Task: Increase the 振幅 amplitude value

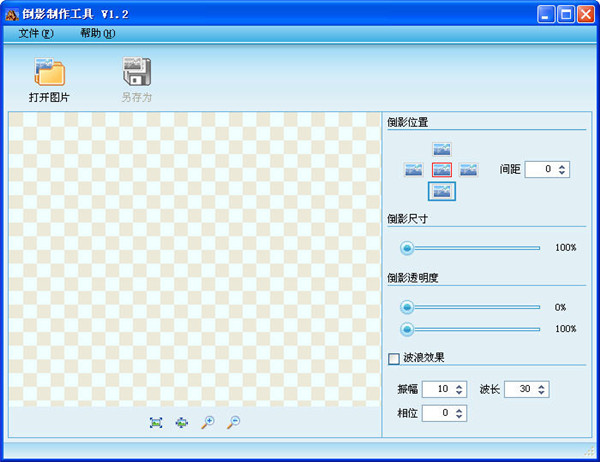Action: [459, 386]
